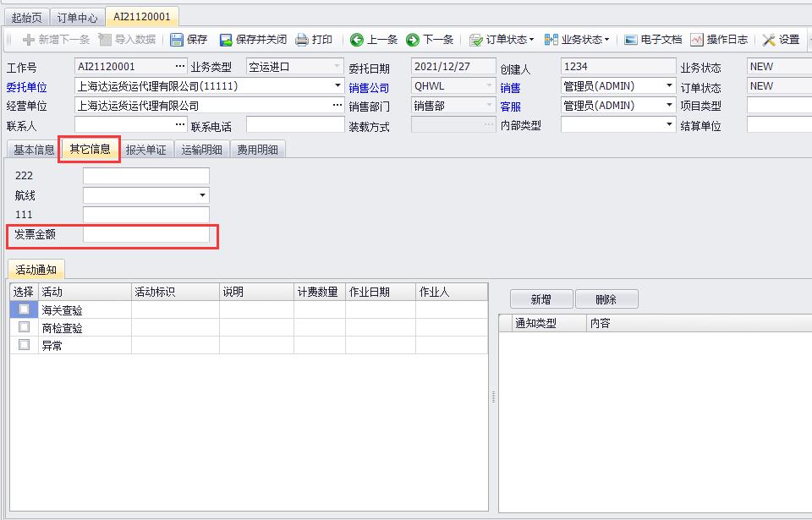
Task: Check the 海关查验 checkbox
Action: tap(24, 309)
